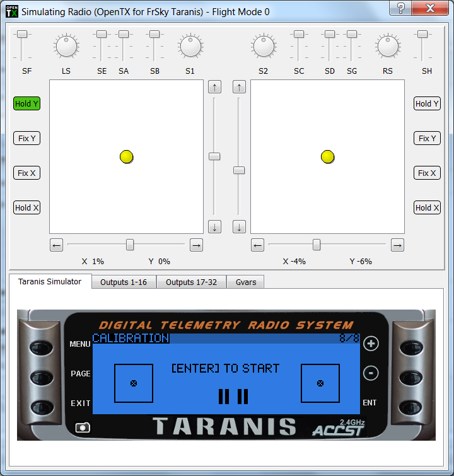
Task: Click the right stick yellow ball
Action: [327, 156]
